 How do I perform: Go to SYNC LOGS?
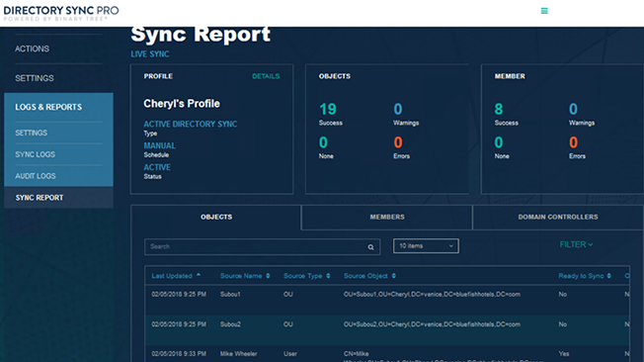(35, 154)
